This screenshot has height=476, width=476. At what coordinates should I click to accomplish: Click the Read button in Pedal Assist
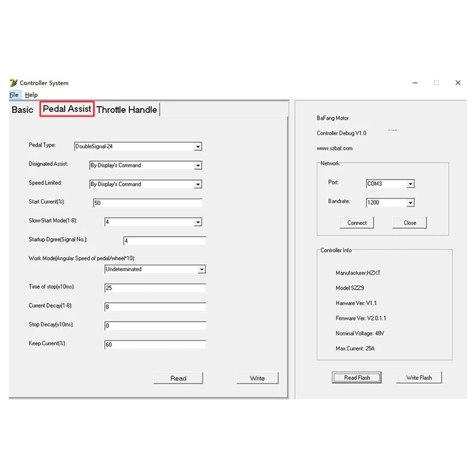click(178, 378)
